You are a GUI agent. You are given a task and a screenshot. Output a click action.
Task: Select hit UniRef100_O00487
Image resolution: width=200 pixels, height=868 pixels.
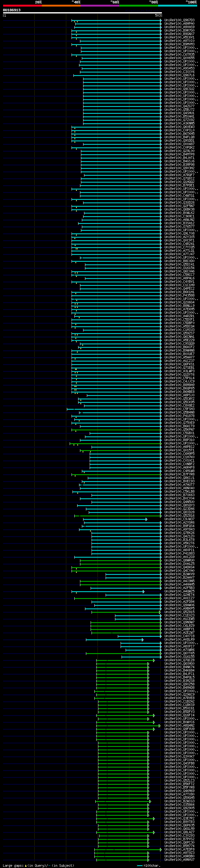[x=179, y=144]
